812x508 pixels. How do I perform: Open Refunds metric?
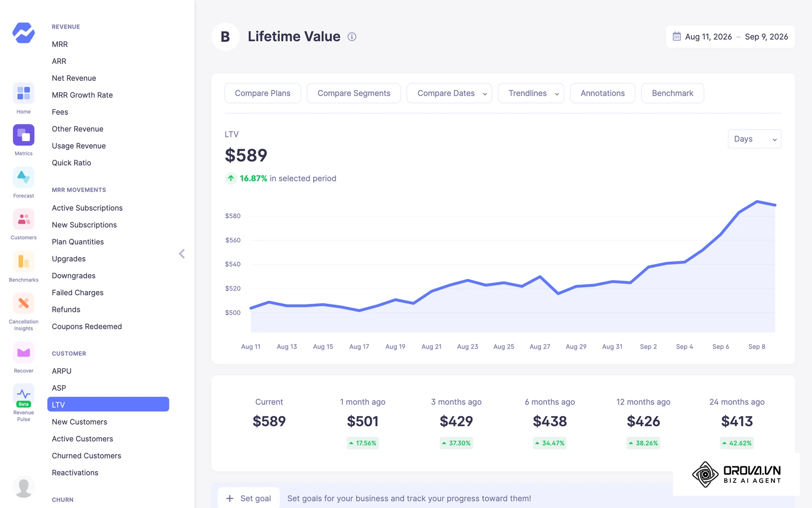(66, 309)
